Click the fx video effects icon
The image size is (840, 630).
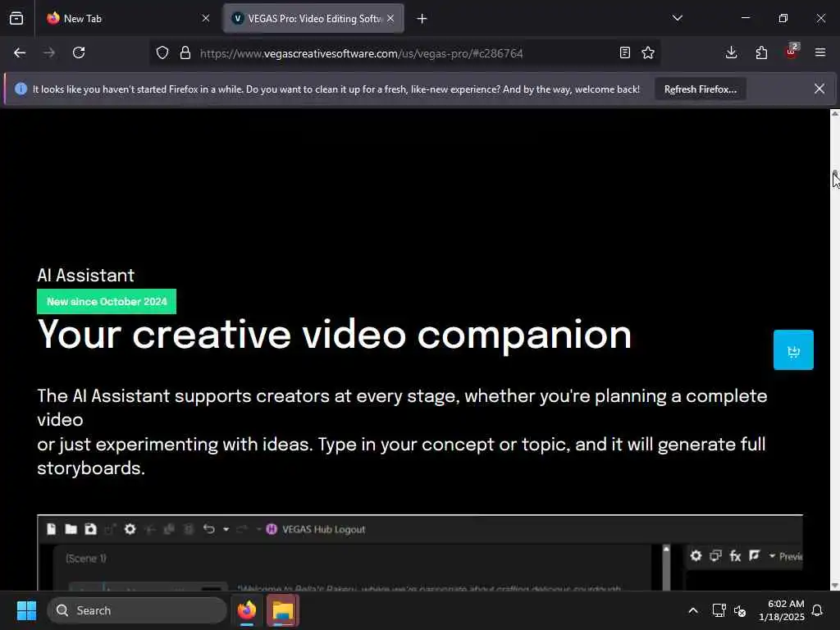point(735,556)
